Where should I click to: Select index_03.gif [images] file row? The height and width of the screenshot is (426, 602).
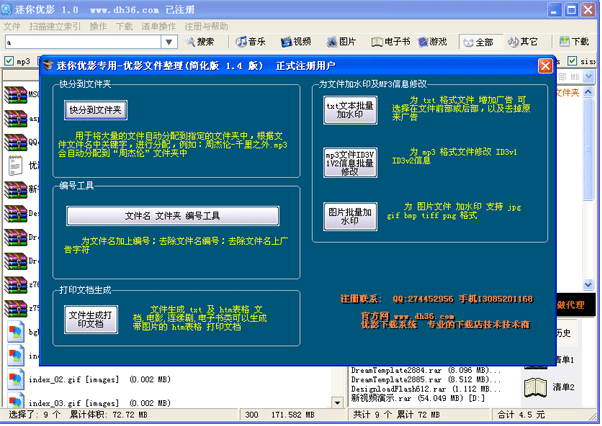pyautogui.click(x=100, y=403)
